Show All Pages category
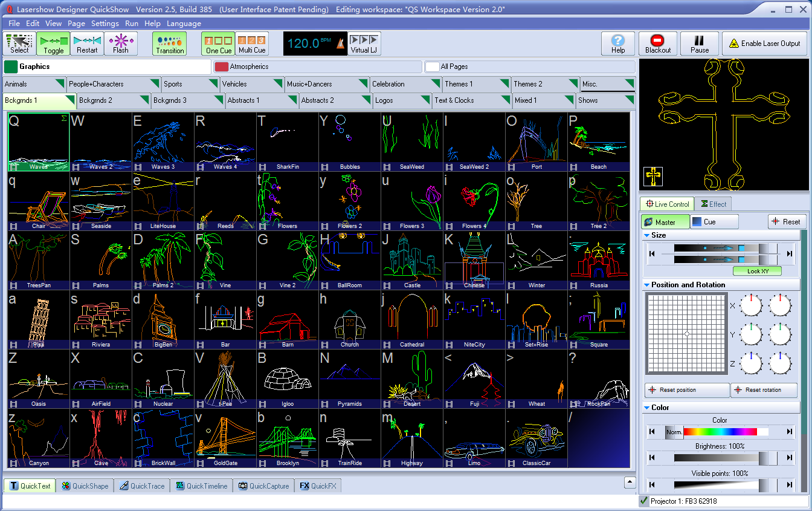 (x=530, y=67)
